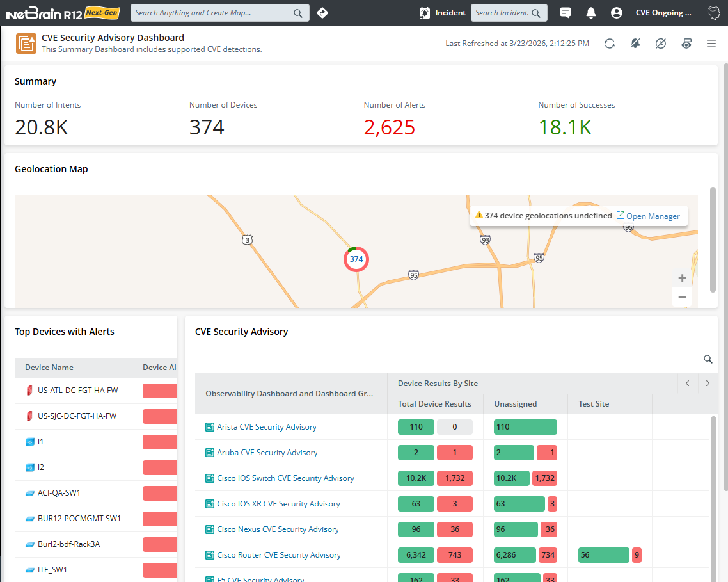
Task: Open the AI assistant head icon
Action: tap(713, 13)
